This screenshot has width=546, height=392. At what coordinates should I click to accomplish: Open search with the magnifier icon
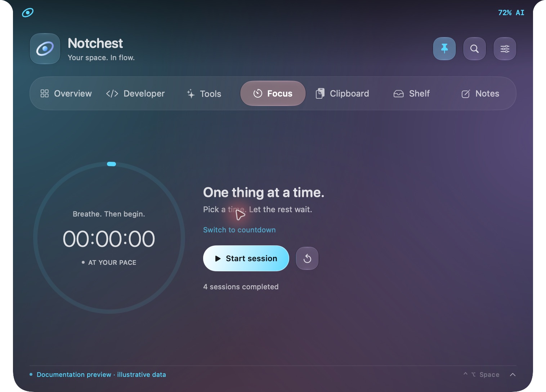(x=475, y=49)
